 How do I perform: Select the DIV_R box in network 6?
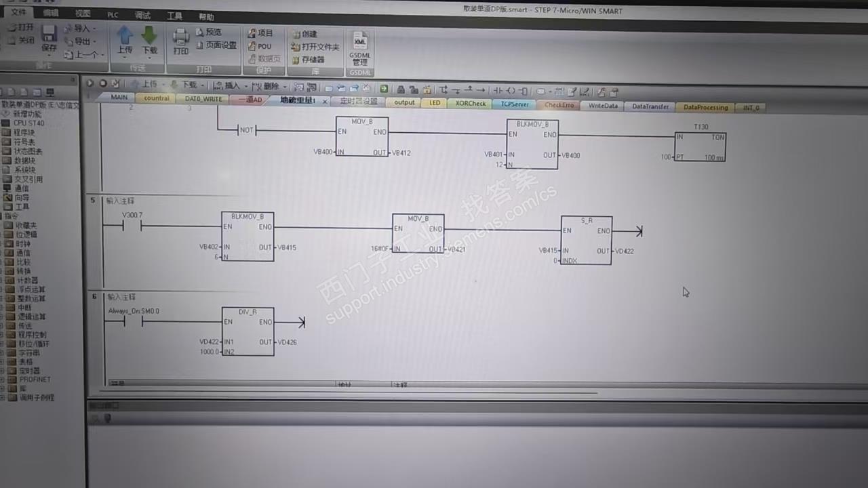[x=248, y=331]
